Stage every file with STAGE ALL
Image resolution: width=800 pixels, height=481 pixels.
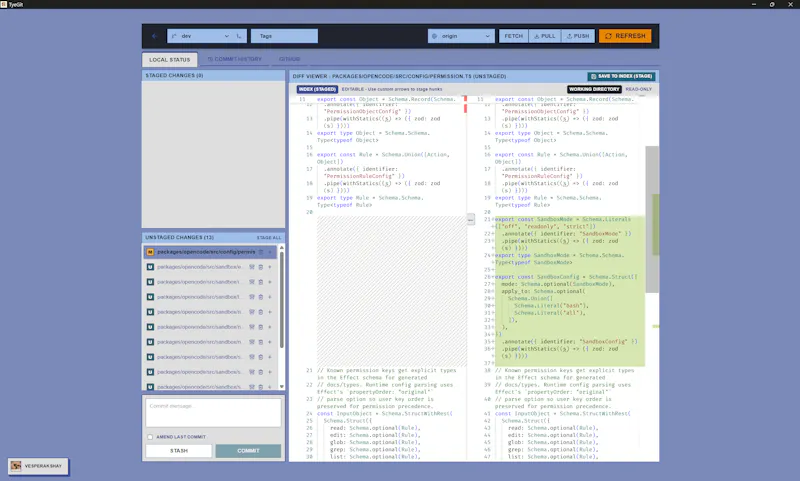(x=269, y=238)
